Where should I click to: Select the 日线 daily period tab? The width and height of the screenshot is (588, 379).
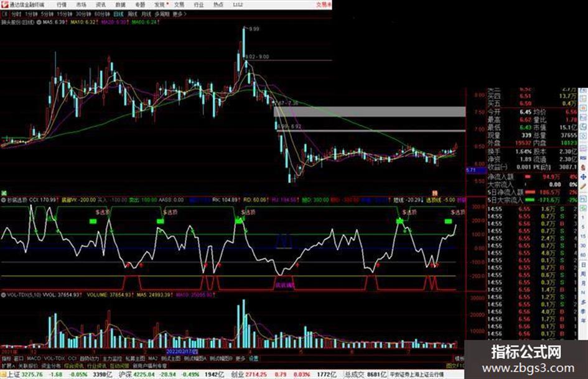pos(118,14)
